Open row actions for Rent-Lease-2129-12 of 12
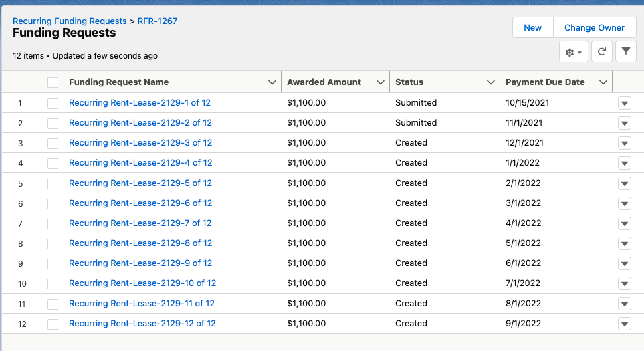This screenshot has width=644, height=351. click(x=625, y=324)
